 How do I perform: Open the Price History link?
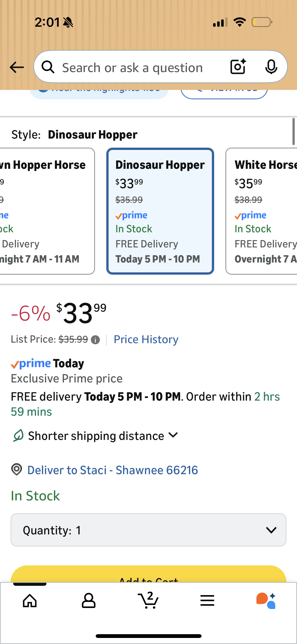point(146,339)
